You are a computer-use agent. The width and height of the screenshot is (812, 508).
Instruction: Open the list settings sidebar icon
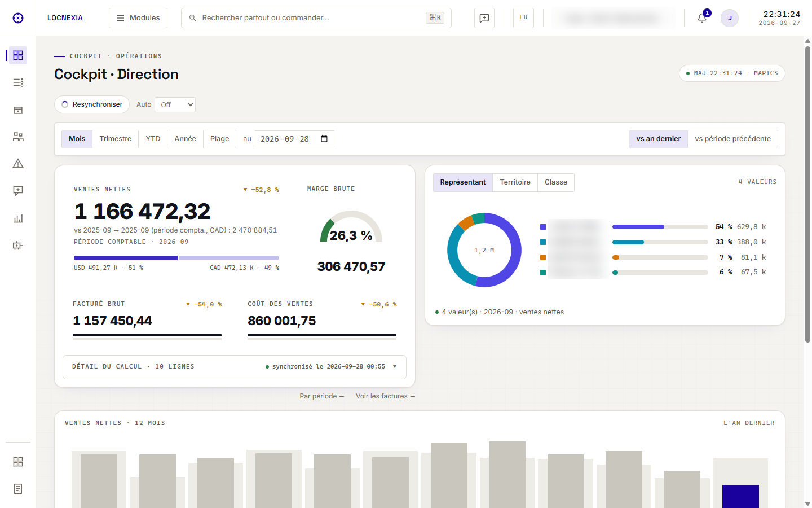18,82
